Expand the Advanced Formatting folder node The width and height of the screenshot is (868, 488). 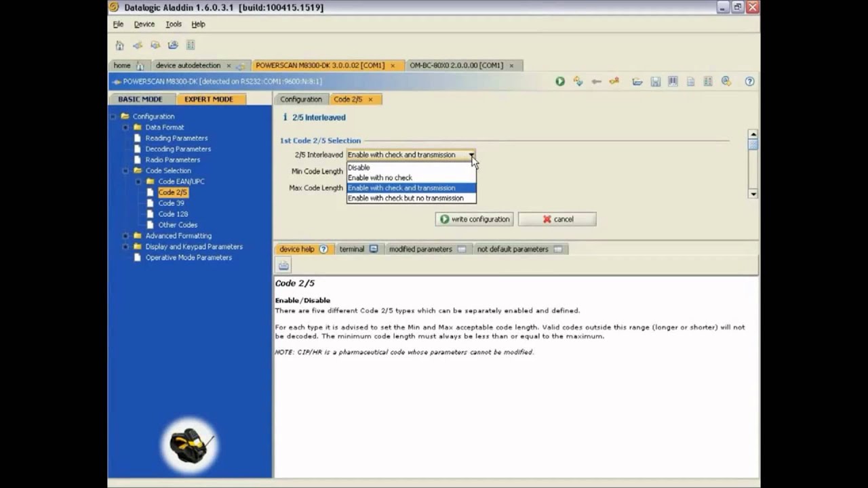125,236
